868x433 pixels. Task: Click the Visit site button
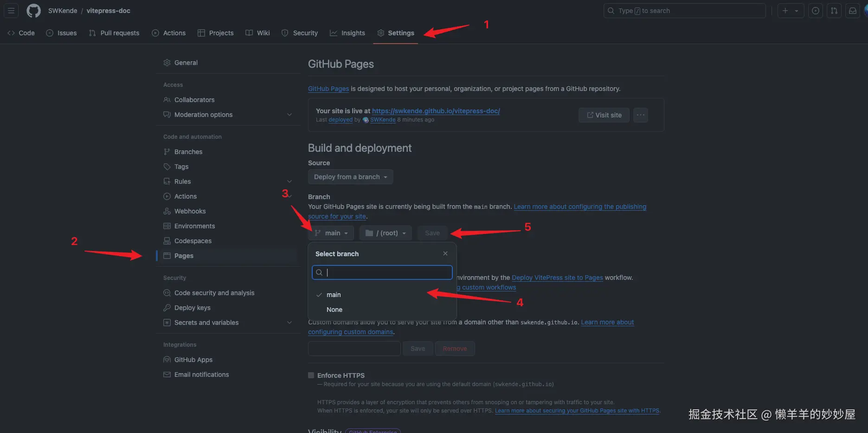coord(604,115)
